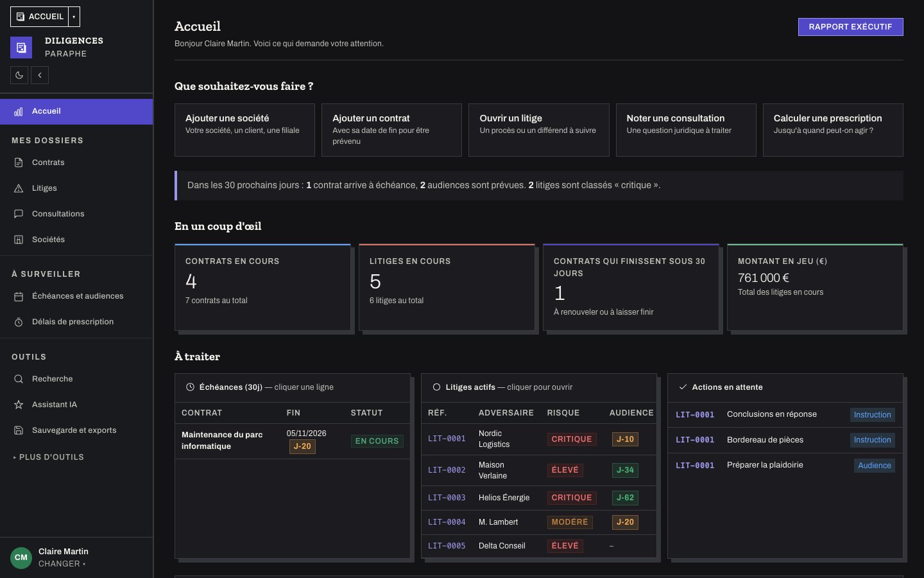Collapse sidebar with chevron button
This screenshot has width=924, height=578.
pyautogui.click(x=40, y=75)
